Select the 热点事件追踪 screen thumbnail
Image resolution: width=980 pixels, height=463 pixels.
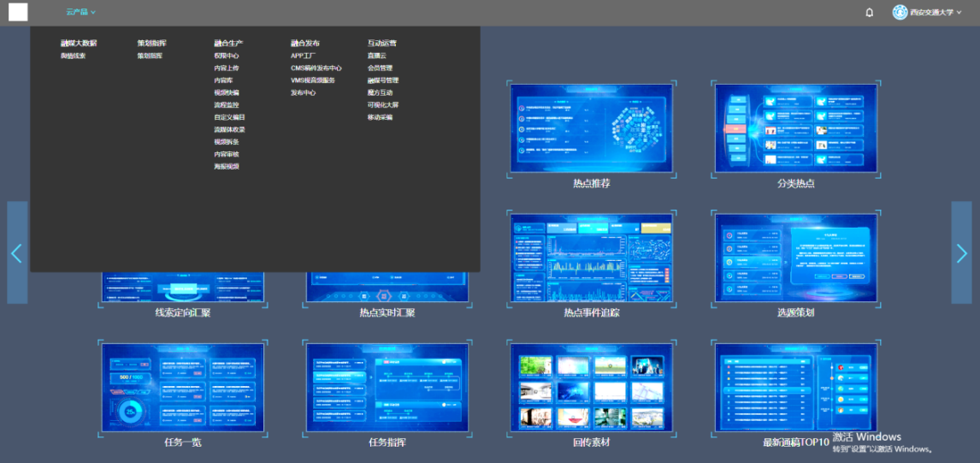click(592, 258)
